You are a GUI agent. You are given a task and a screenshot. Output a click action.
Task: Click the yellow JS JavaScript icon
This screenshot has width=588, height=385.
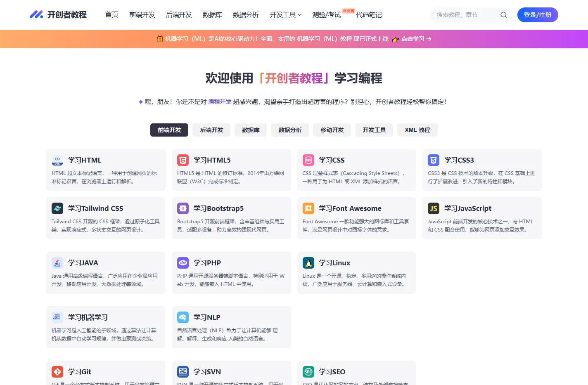point(434,208)
